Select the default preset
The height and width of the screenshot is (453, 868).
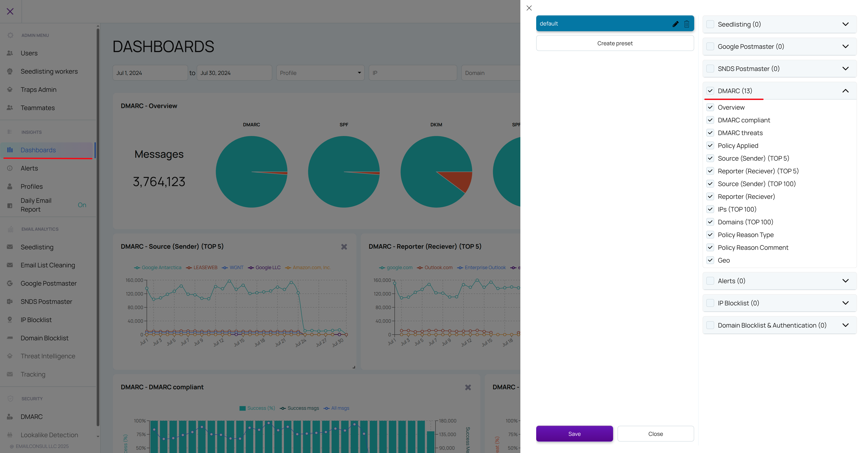tap(615, 24)
